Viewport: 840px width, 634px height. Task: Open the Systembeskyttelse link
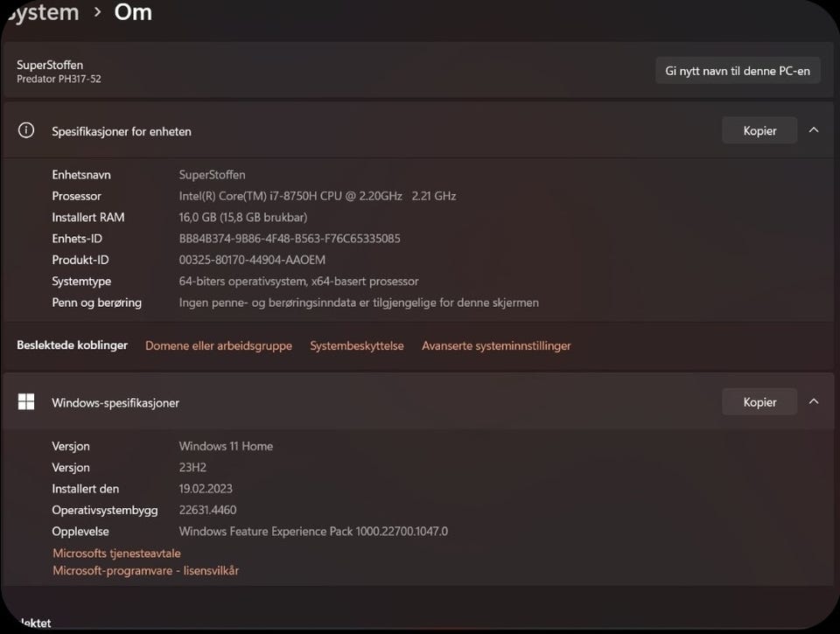(357, 346)
